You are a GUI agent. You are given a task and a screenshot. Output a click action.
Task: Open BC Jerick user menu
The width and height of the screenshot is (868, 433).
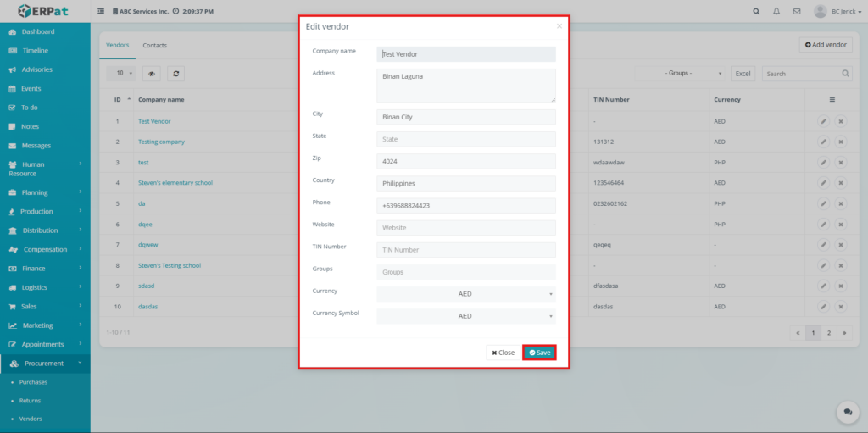click(x=837, y=11)
